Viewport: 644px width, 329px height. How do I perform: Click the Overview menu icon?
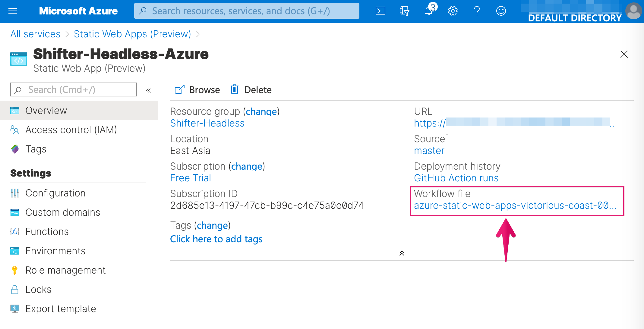point(15,111)
